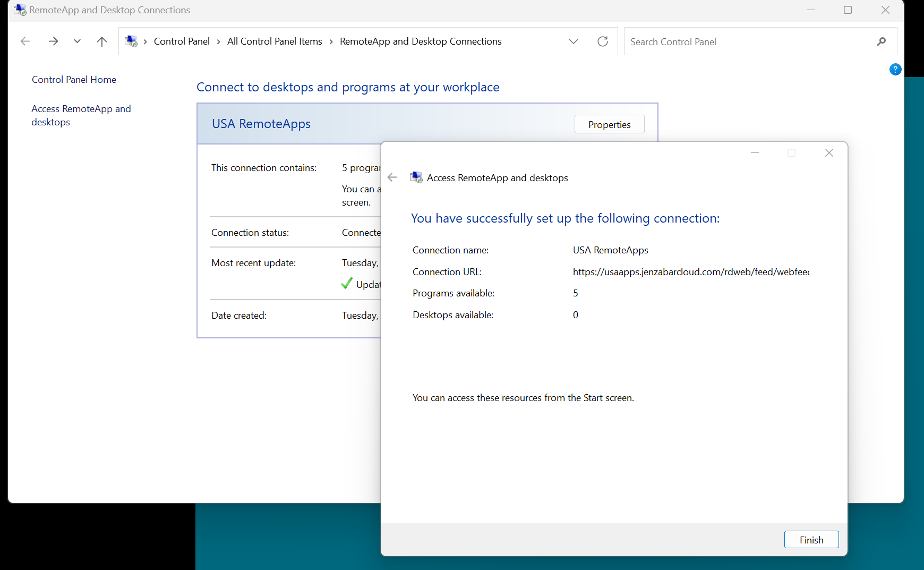This screenshot has height=570, width=924.
Task: Expand chevron after Control Panel breadcrumb
Action: point(218,41)
